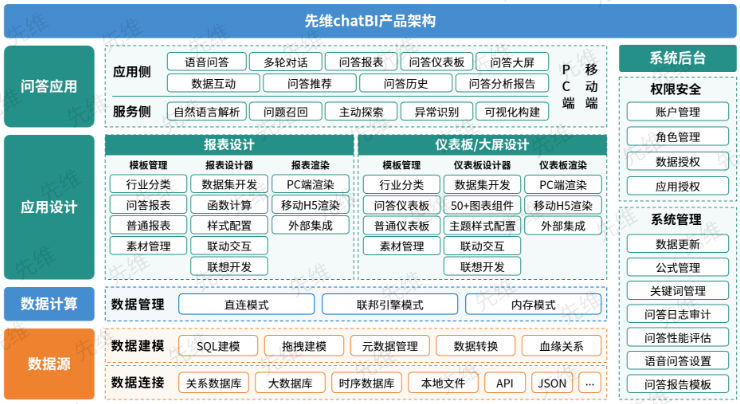Click the 问答仪表板 box in 应用侧 row
740x404 pixels.
(437, 62)
